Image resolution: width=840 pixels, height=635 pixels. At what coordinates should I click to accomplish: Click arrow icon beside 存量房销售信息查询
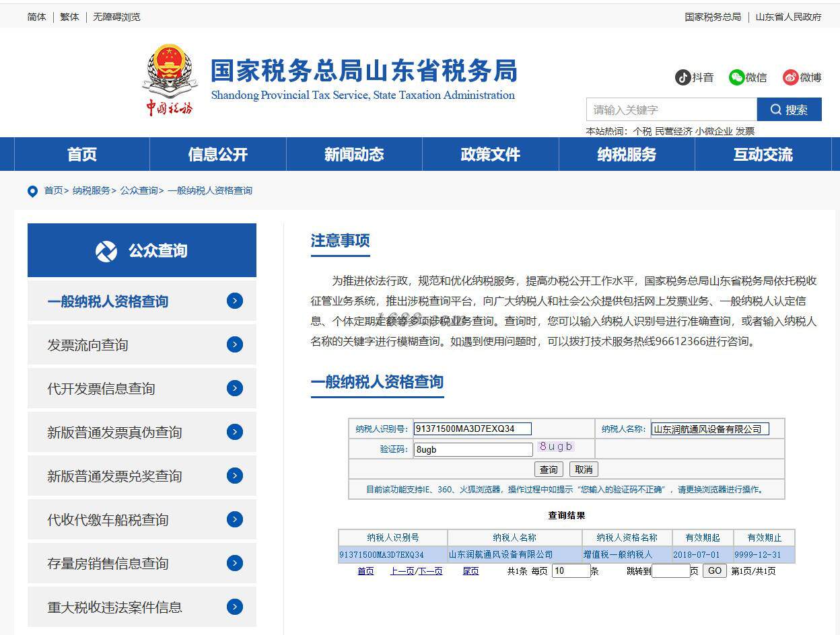coord(235,563)
